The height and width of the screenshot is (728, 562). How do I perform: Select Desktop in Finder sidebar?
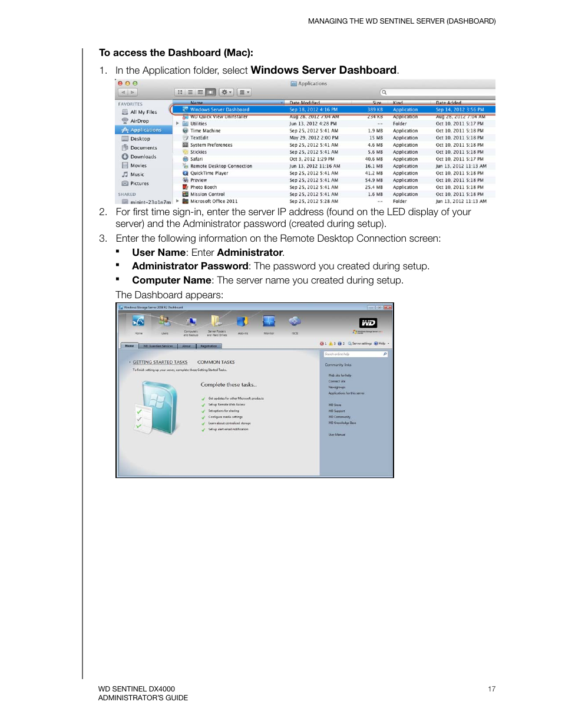[140, 139]
